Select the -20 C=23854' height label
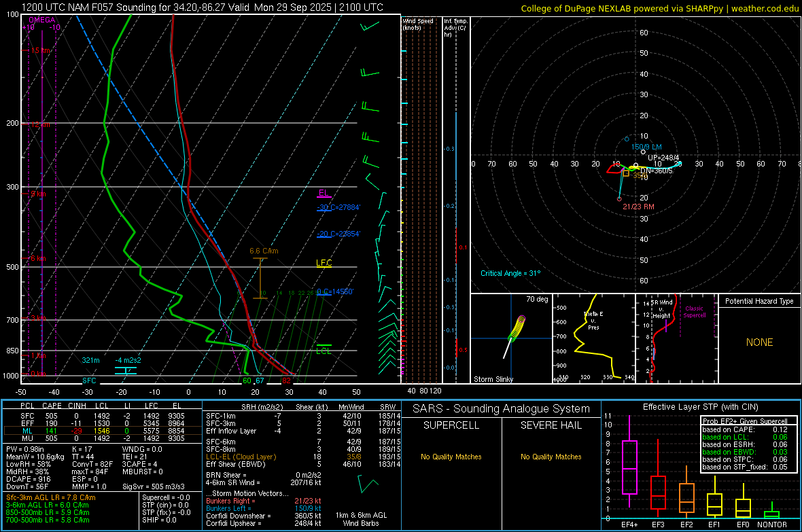Viewport: 802px width, 532px height. [x=338, y=234]
